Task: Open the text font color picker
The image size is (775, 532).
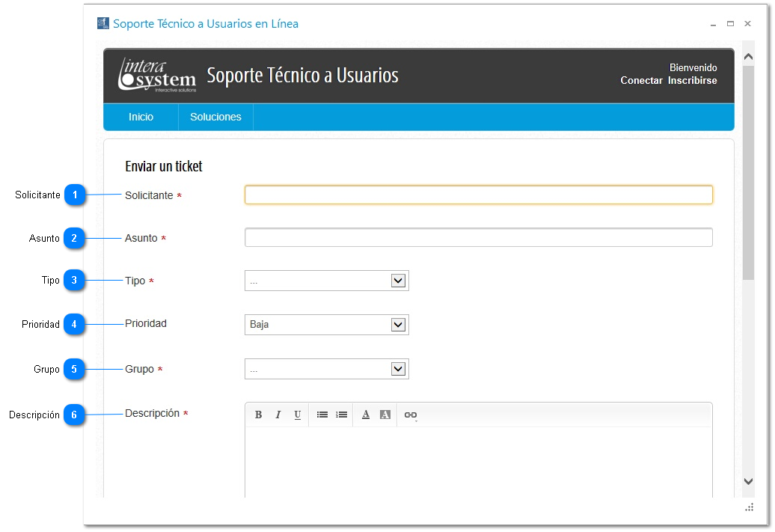Action: [366, 415]
